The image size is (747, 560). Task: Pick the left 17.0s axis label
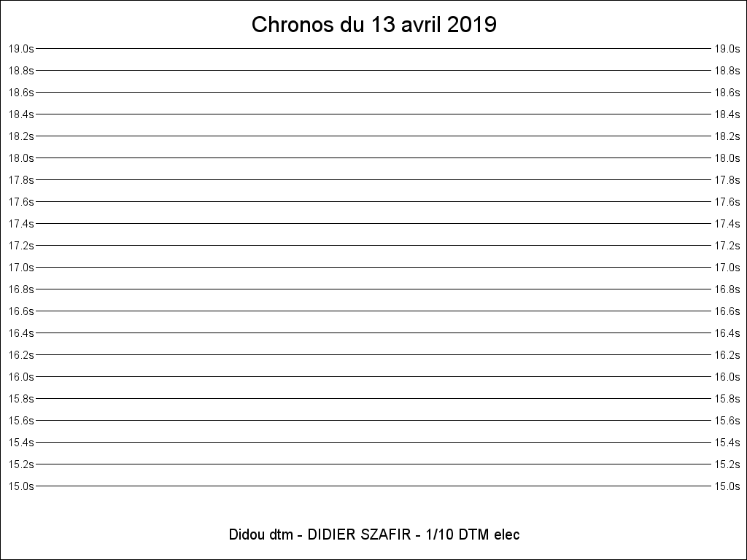(21, 268)
